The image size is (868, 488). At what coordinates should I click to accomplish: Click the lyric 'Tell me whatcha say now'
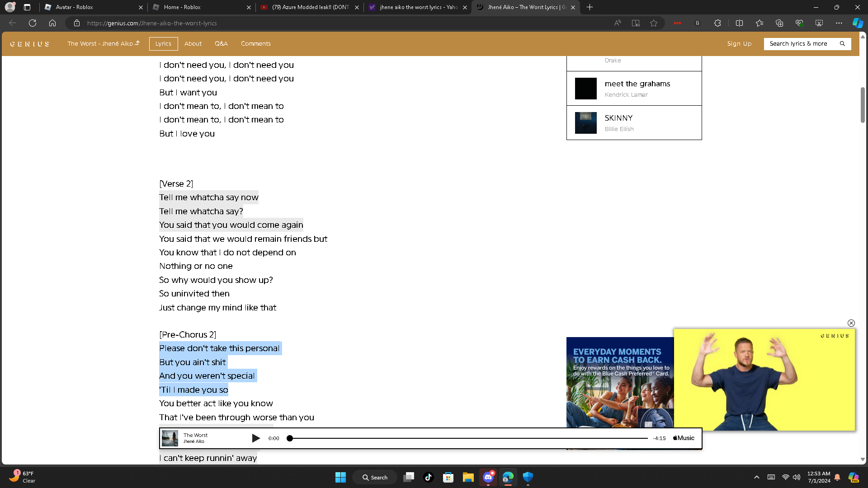coord(209,197)
